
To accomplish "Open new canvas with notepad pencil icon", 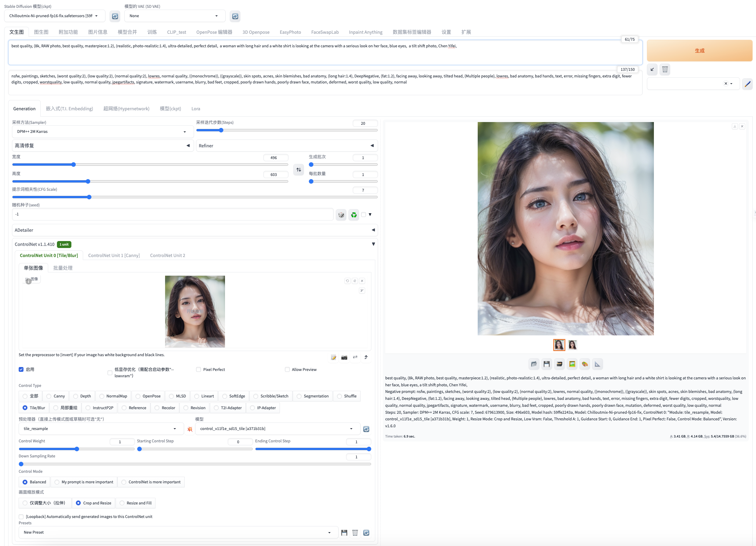I will (333, 357).
